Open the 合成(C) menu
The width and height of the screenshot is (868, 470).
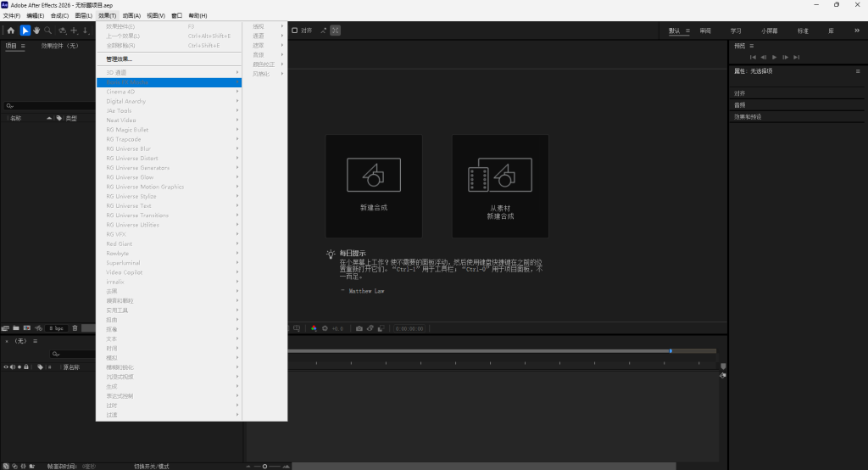[60, 15]
